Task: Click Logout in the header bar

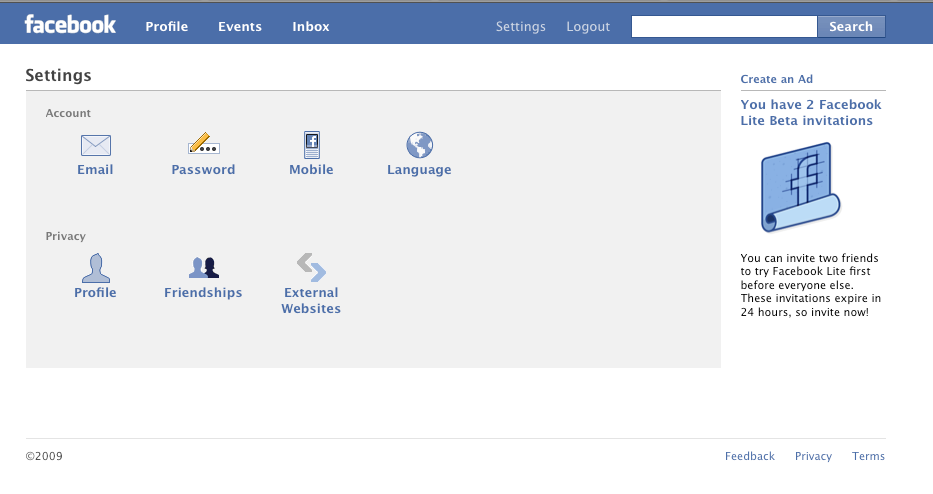Action: point(588,27)
